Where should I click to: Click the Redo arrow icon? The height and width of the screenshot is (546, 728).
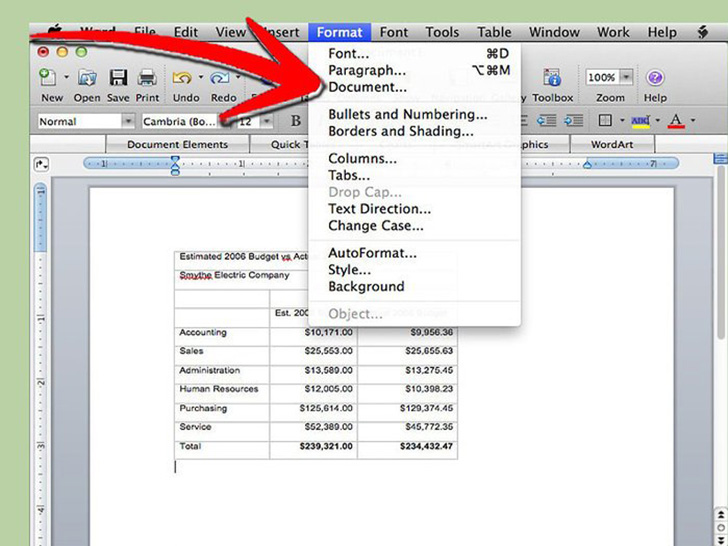220,78
